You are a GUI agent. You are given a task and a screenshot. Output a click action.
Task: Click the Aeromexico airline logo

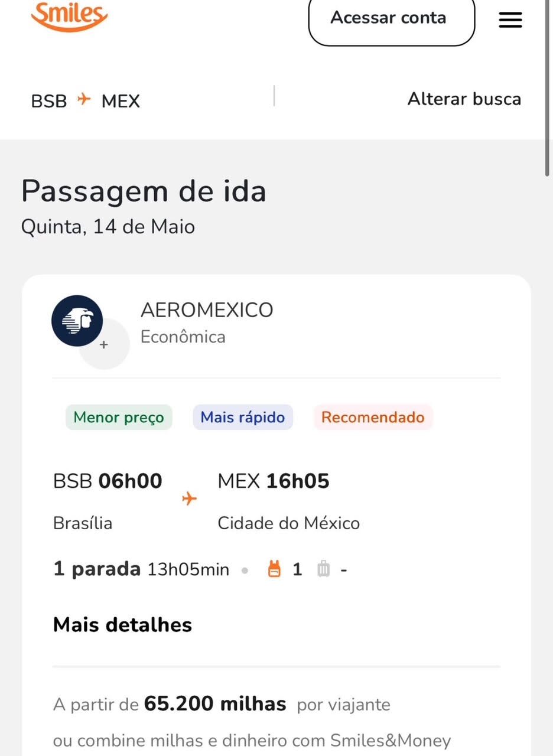click(77, 321)
